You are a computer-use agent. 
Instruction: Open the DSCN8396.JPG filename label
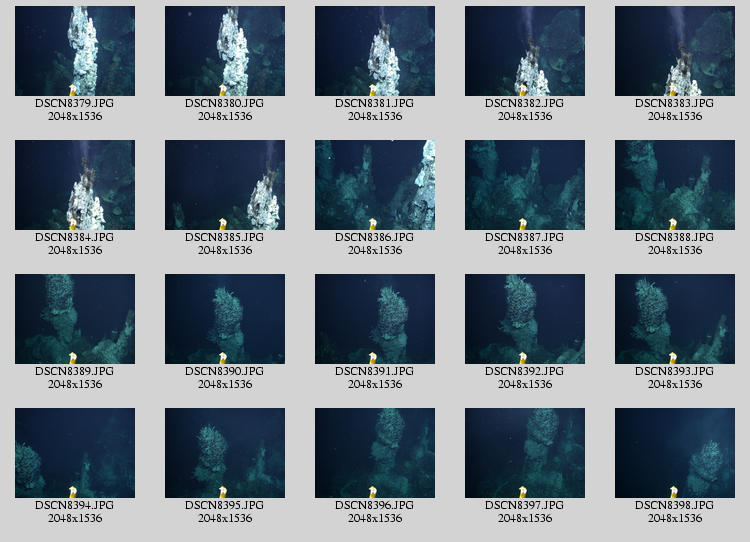pos(375,505)
